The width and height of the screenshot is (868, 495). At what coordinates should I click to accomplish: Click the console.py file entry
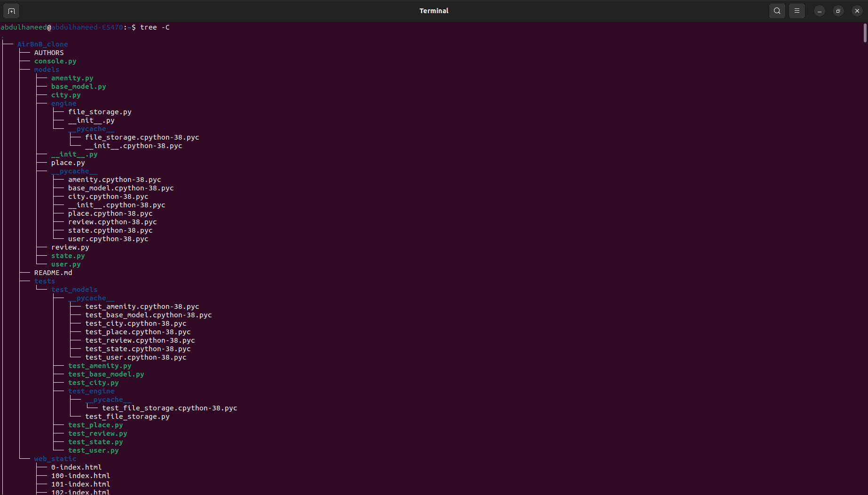(55, 61)
